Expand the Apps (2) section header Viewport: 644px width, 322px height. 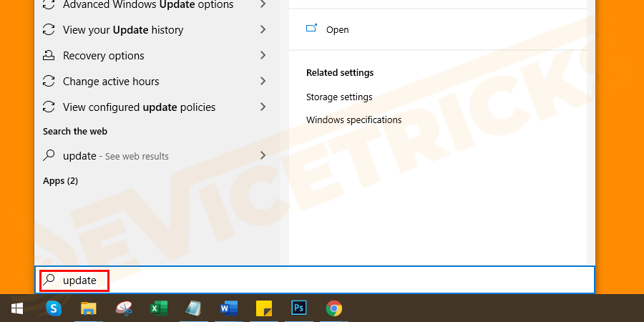[x=60, y=181]
